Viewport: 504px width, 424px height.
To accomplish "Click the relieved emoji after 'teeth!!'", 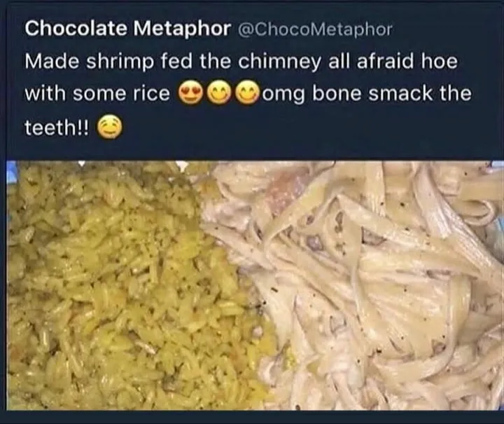I will click(x=110, y=128).
